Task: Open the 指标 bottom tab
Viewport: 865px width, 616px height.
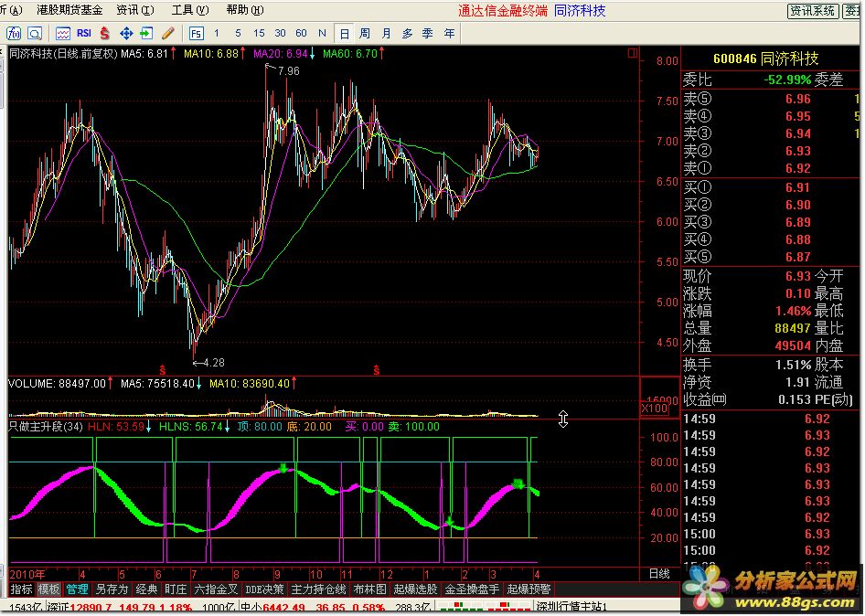Action: [22, 589]
